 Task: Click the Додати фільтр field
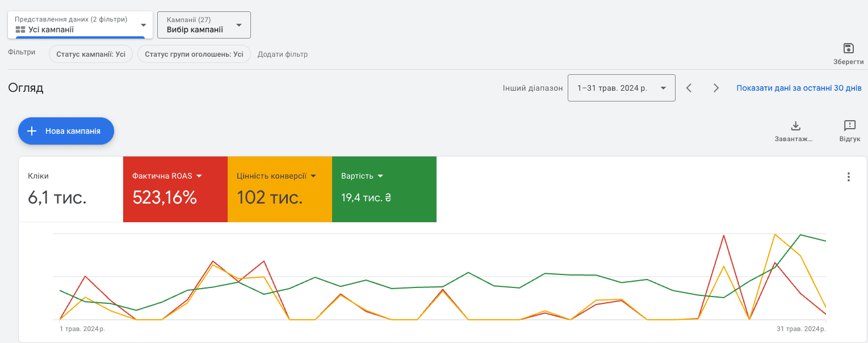(283, 54)
